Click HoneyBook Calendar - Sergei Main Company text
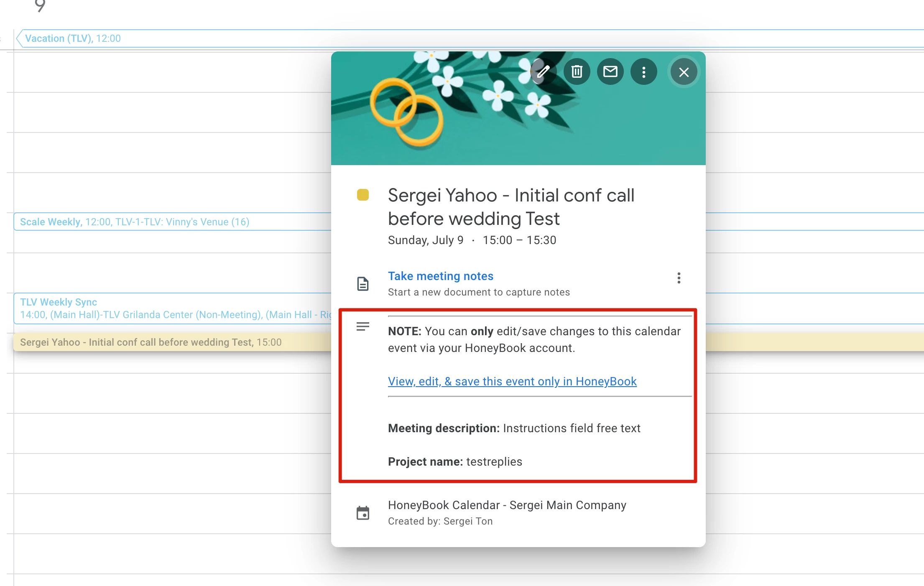Viewport: 924px width, 586px height. coord(507,505)
